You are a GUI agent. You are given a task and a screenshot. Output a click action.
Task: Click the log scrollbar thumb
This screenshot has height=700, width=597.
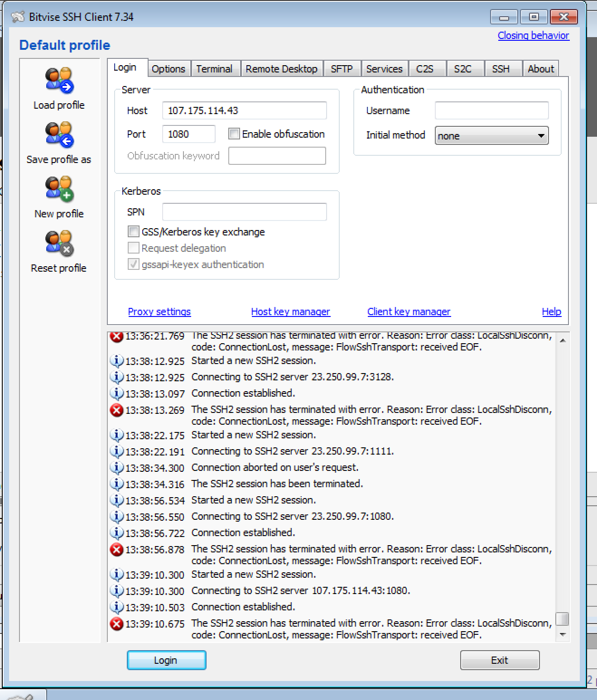(562, 618)
